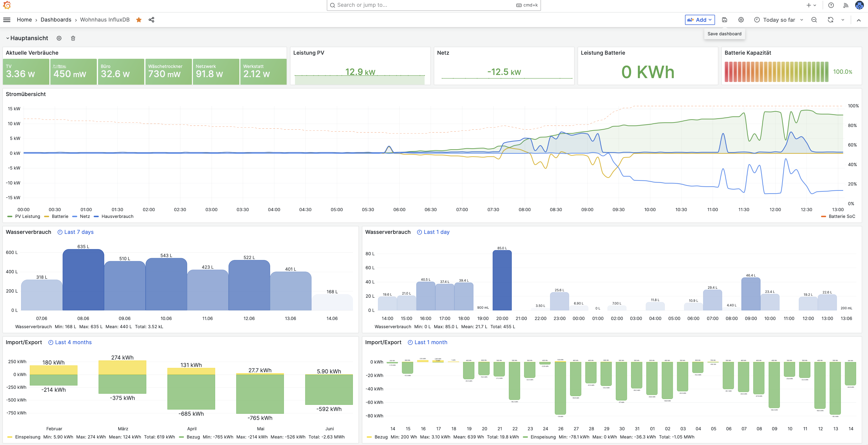Open the hamburger navigation menu
Viewport: 868px width, 445px height.
click(x=7, y=20)
